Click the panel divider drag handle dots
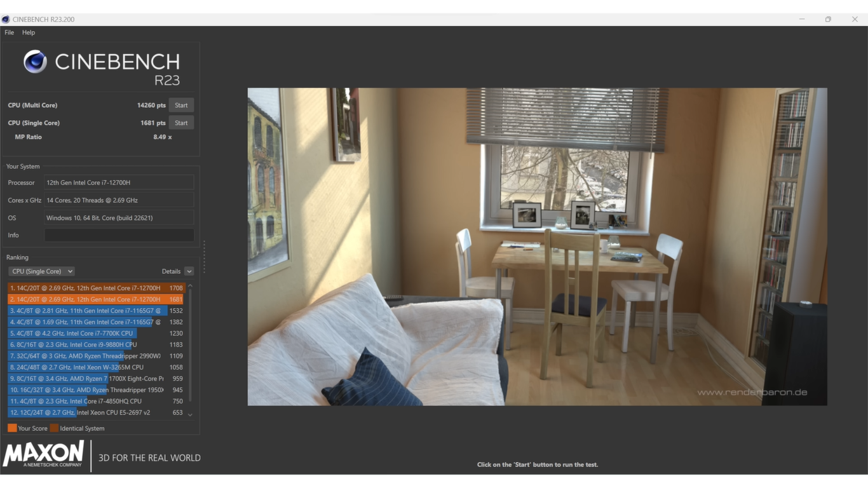This screenshot has width=868, height=488. tap(204, 257)
